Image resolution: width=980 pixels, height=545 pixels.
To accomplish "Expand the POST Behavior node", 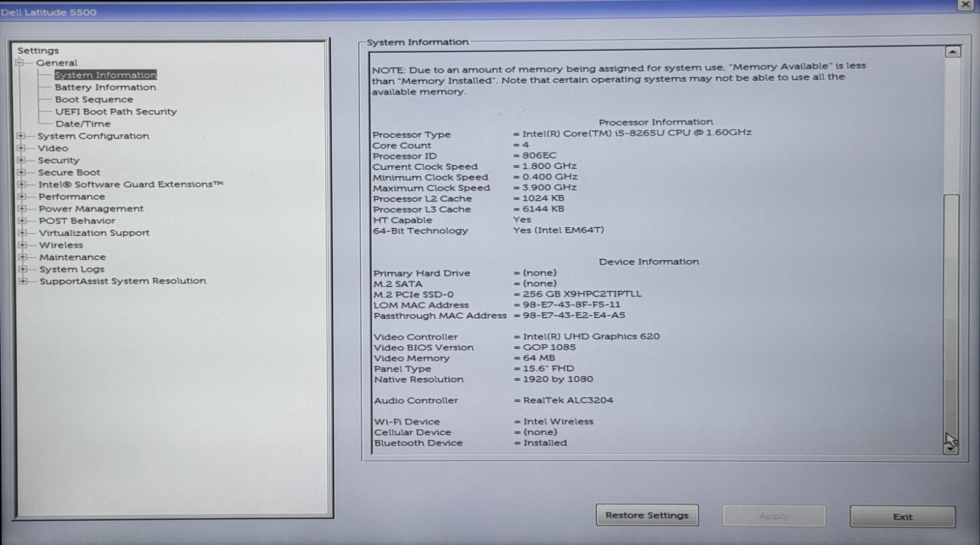I will pyautogui.click(x=23, y=221).
